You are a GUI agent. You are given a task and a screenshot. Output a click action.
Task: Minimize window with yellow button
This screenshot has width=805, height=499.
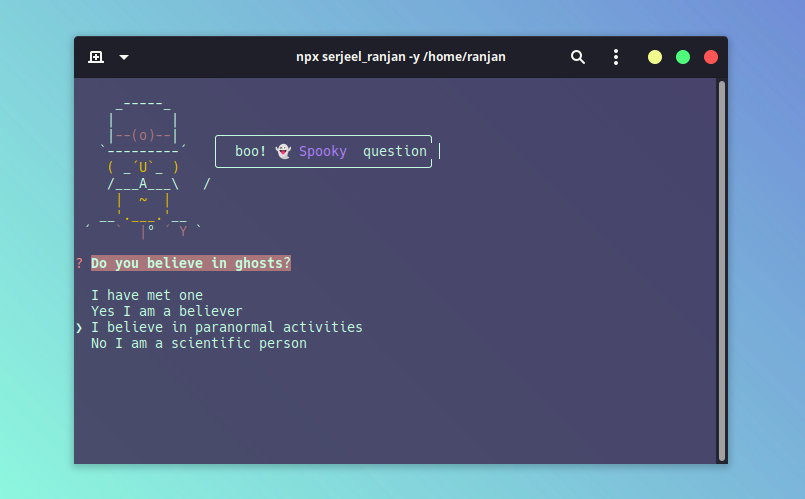pyautogui.click(x=655, y=57)
